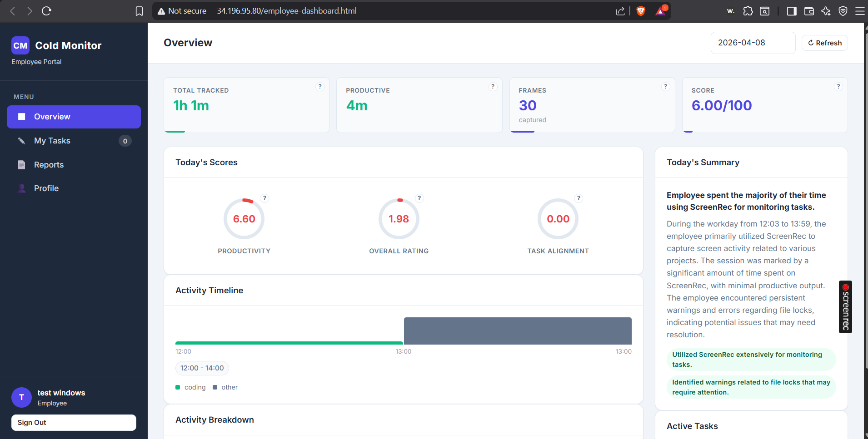
Task: Click the green coding timeline bar
Action: coord(289,343)
